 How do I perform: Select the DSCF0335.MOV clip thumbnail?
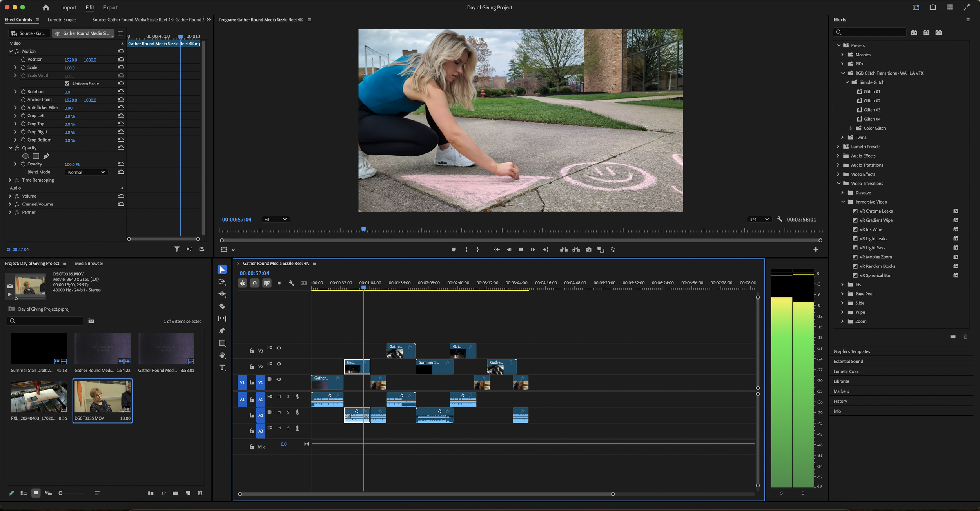102,397
